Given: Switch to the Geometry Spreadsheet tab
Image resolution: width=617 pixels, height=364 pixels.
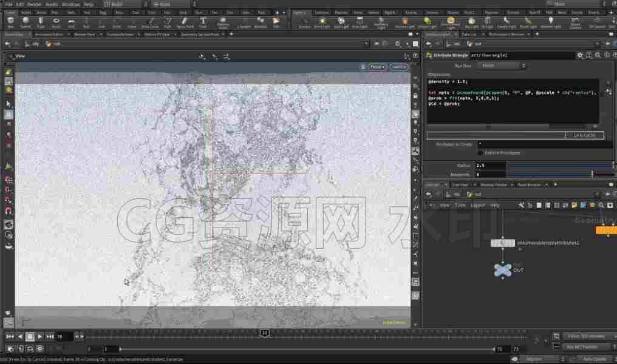Looking at the screenshot, I should pos(200,35).
